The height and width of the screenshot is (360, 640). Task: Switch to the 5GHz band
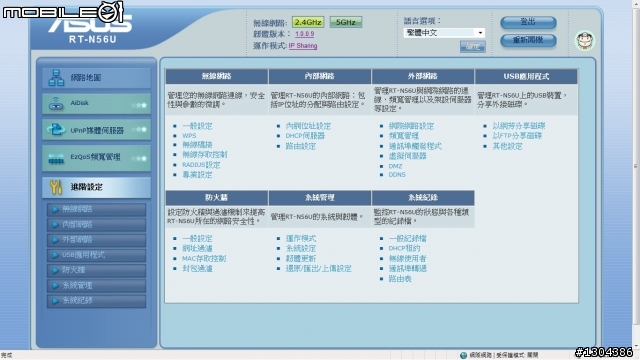click(346, 22)
